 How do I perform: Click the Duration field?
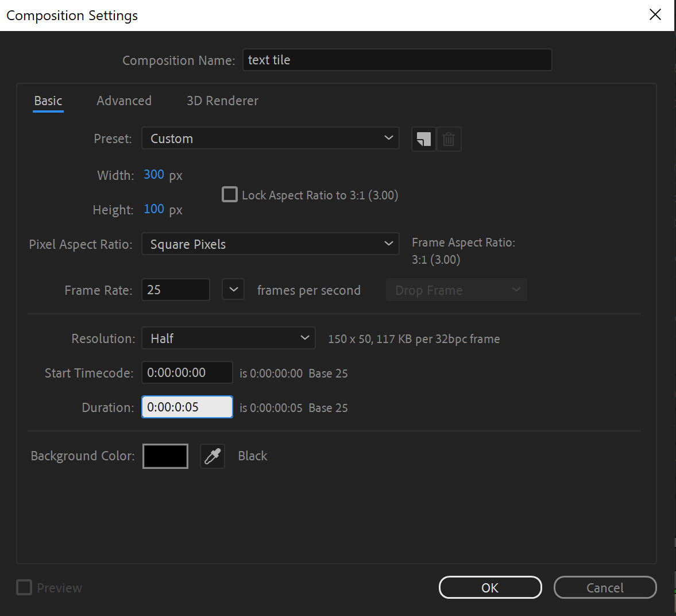pos(187,407)
